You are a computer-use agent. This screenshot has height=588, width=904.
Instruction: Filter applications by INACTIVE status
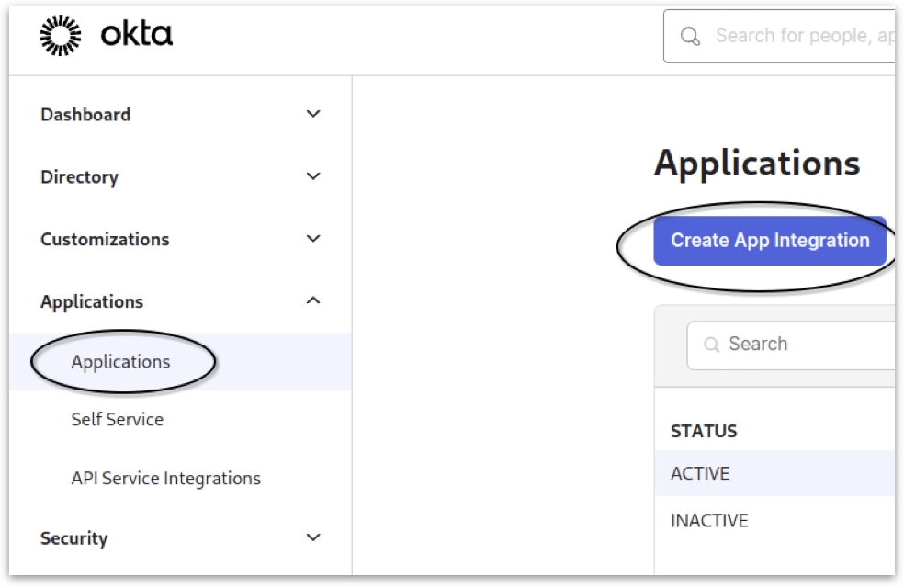click(x=709, y=521)
